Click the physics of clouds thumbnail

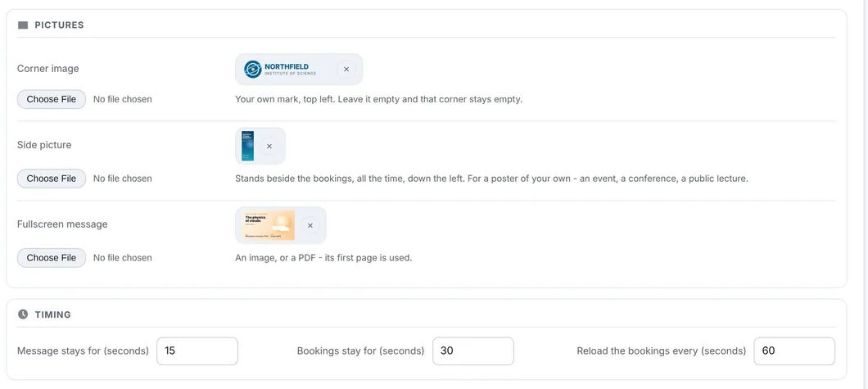[x=269, y=225]
